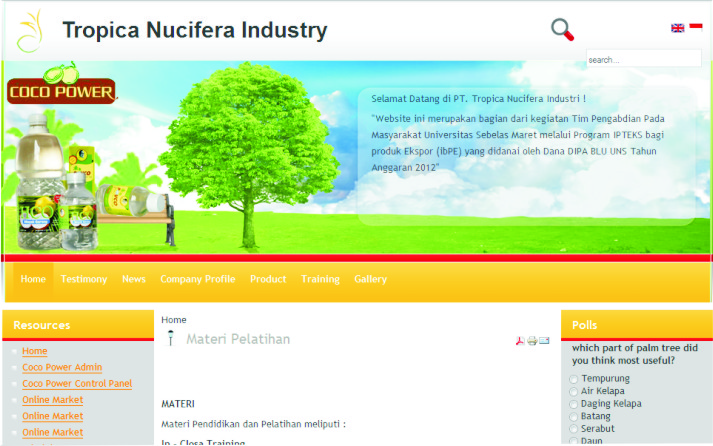Open the first Online Market link
Viewport: 713px width, 446px height.
coord(53,400)
